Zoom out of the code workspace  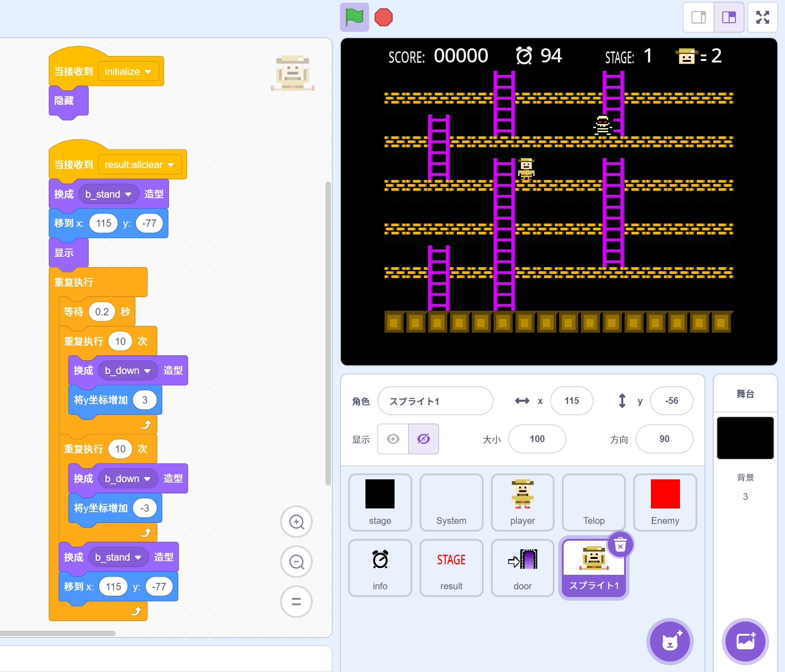pyautogui.click(x=296, y=562)
